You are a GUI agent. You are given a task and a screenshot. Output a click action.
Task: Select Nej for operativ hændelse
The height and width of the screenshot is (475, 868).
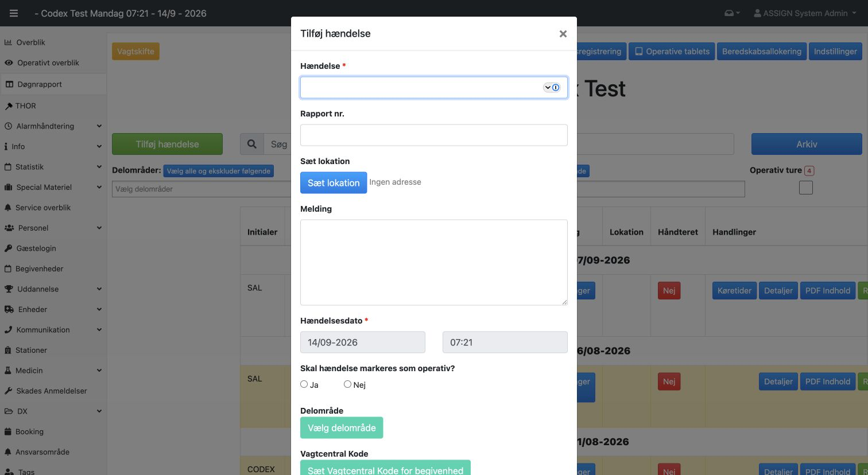coord(347,384)
